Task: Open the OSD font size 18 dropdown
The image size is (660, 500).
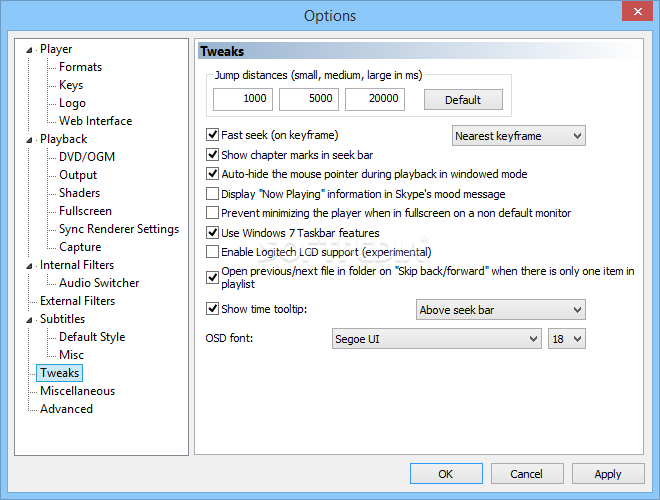Action: point(567,339)
